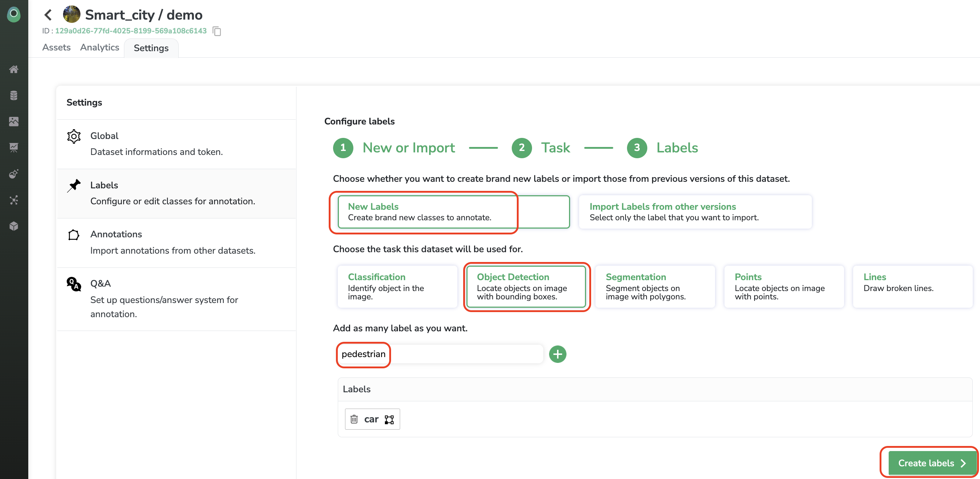The image size is (980, 479).
Task: Open the Analytics tab
Action: (x=99, y=48)
